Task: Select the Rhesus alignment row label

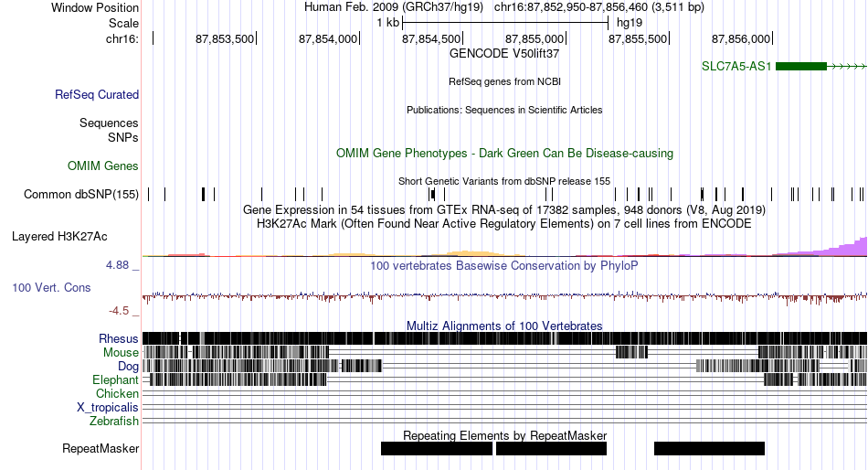Action: click(119, 338)
